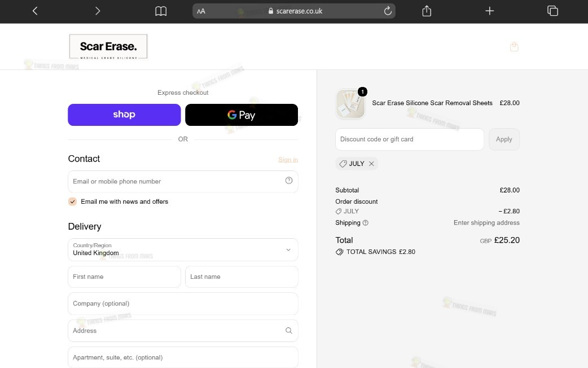588x368 pixels.
Task: Click the scarerase.co.uk address bar
Action: [x=294, y=11]
